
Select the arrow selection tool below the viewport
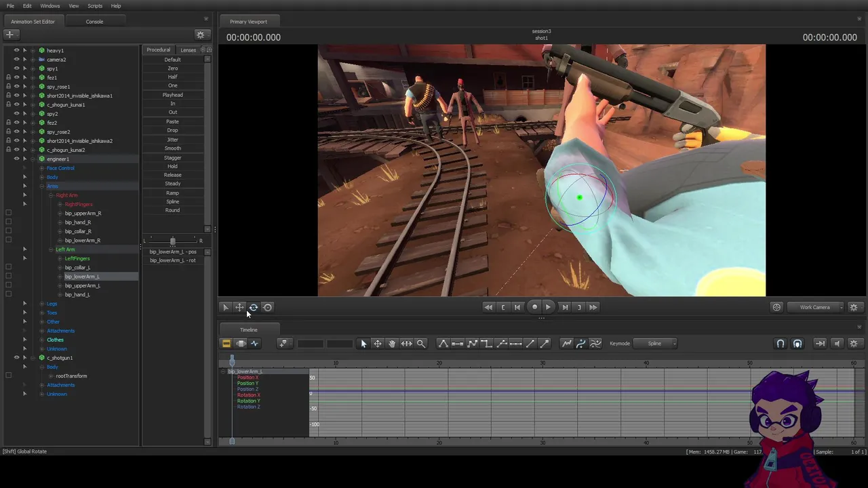[226, 308]
